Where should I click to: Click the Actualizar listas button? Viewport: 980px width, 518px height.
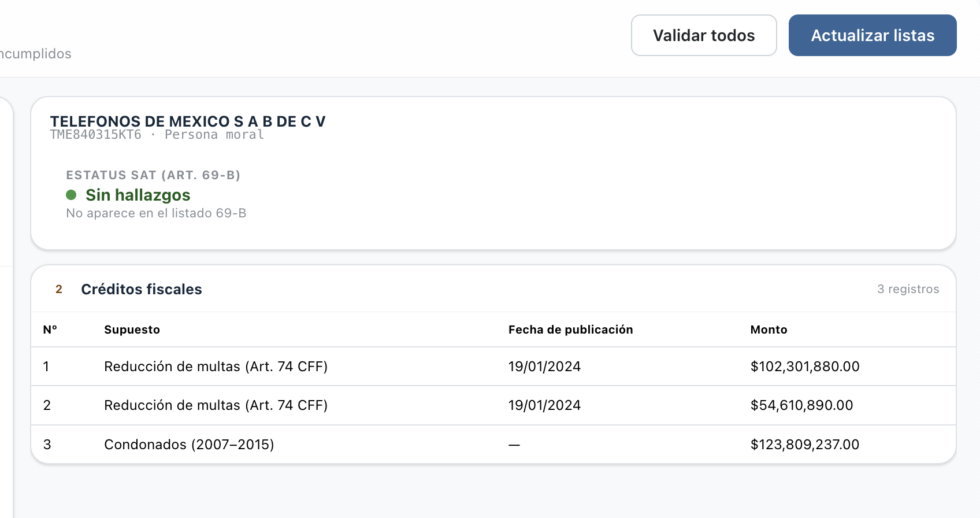click(x=873, y=35)
